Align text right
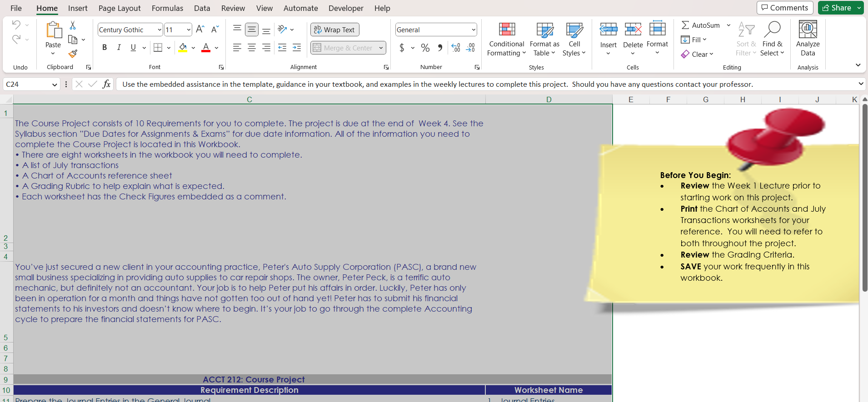This screenshot has width=868, height=402. point(266,48)
